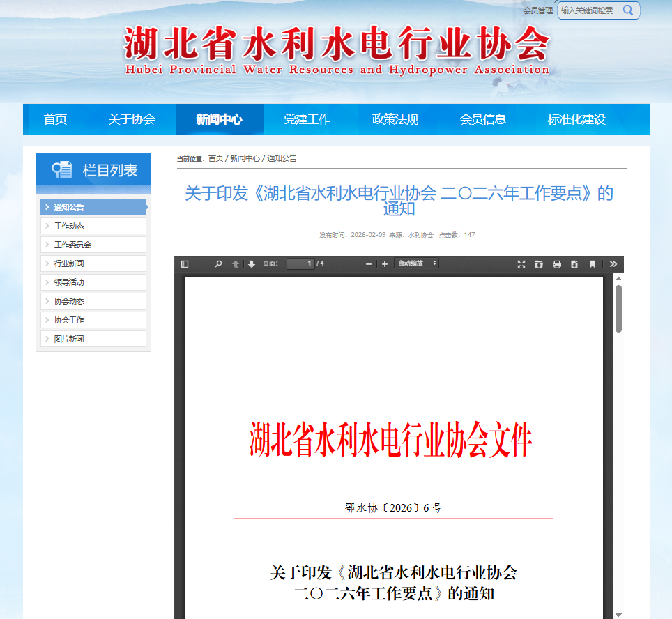672x619 pixels.
Task: Enter presentation mode in the PDF viewer
Action: tap(521, 264)
